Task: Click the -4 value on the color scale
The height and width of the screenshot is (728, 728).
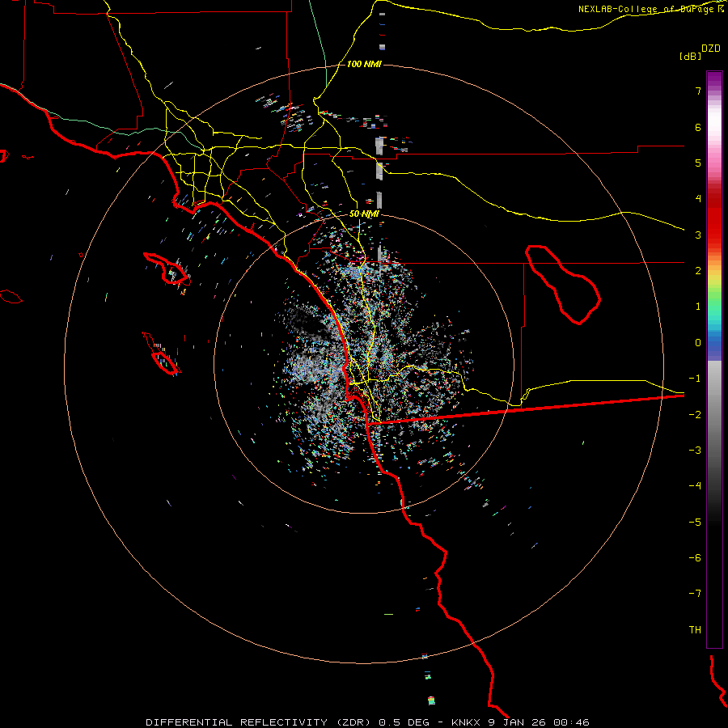Action: tap(695, 486)
